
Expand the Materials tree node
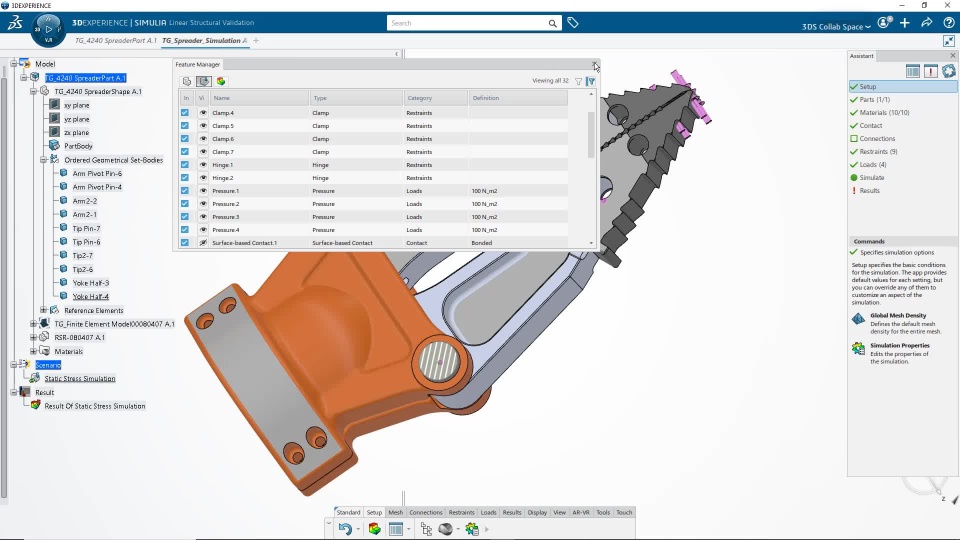pyautogui.click(x=34, y=351)
